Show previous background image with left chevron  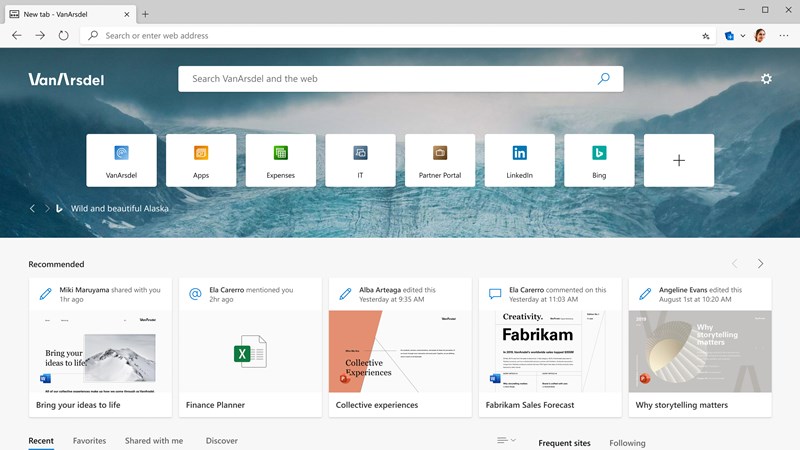[x=32, y=208]
